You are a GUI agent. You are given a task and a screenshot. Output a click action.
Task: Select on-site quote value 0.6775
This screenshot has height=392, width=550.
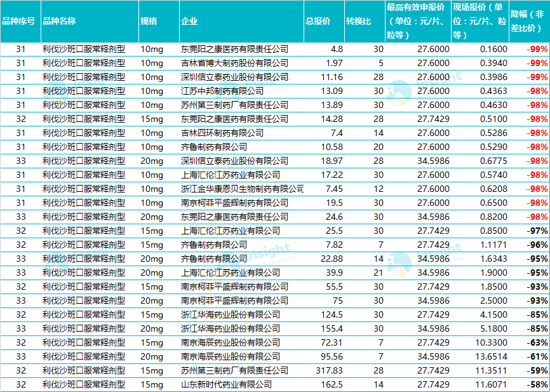point(494,161)
